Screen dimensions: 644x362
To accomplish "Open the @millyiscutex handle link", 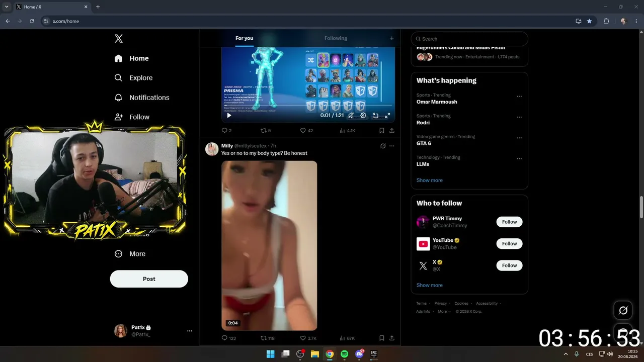I will tap(251, 146).
